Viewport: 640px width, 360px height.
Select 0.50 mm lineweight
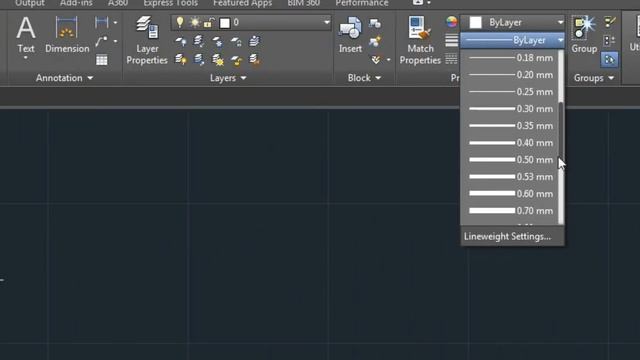pos(510,160)
